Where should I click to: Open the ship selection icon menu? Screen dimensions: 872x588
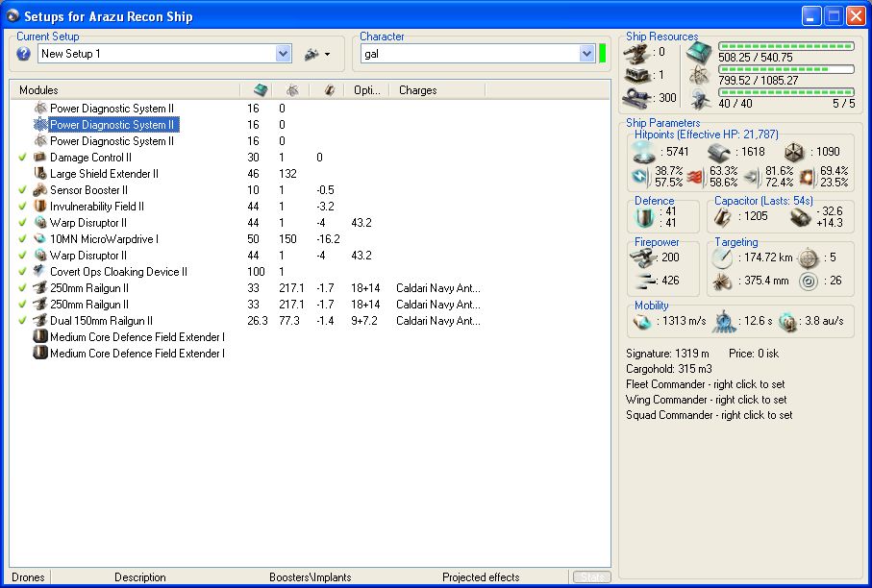311,54
